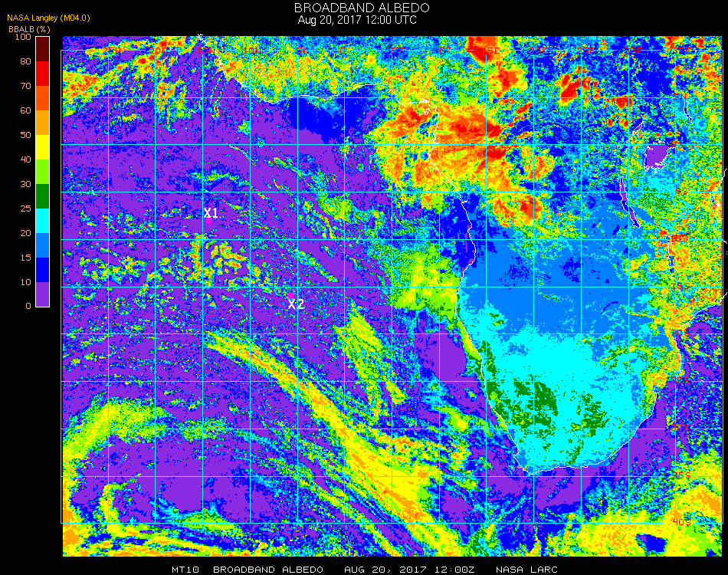The image size is (728, 575).
Task: Click the '20S' latitude label
Action: pyautogui.click(x=680, y=333)
